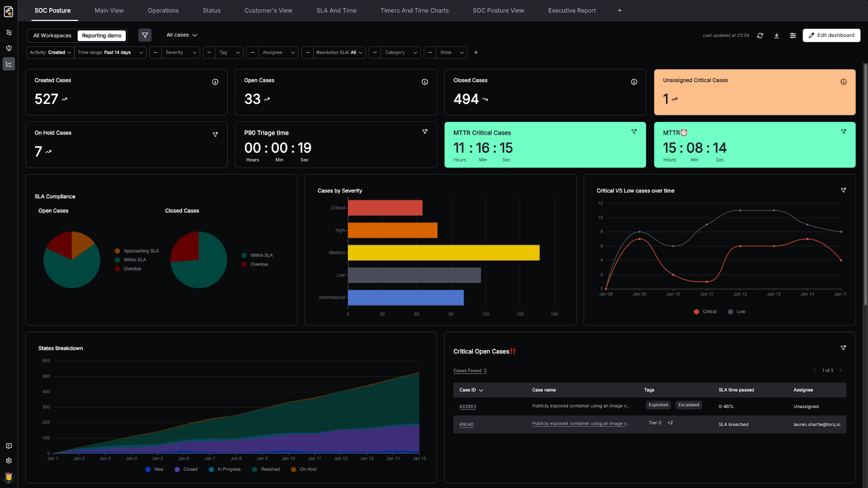Refresh the dashboard data

[x=760, y=36]
